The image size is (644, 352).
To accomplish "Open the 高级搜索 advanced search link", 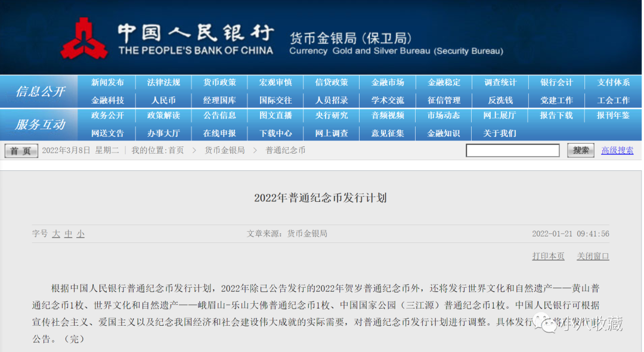I will point(617,151).
